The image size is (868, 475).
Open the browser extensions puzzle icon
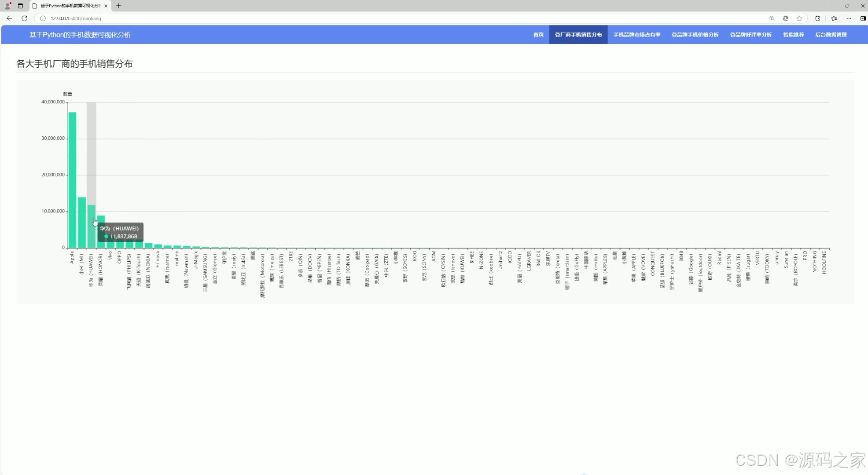[817, 18]
